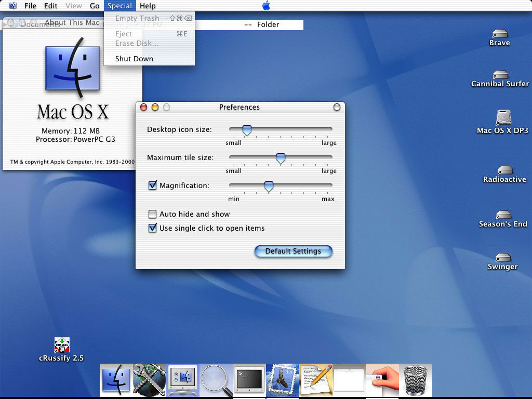Open the Edit menu
Image resolution: width=532 pixels, height=399 pixels.
[51, 6]
